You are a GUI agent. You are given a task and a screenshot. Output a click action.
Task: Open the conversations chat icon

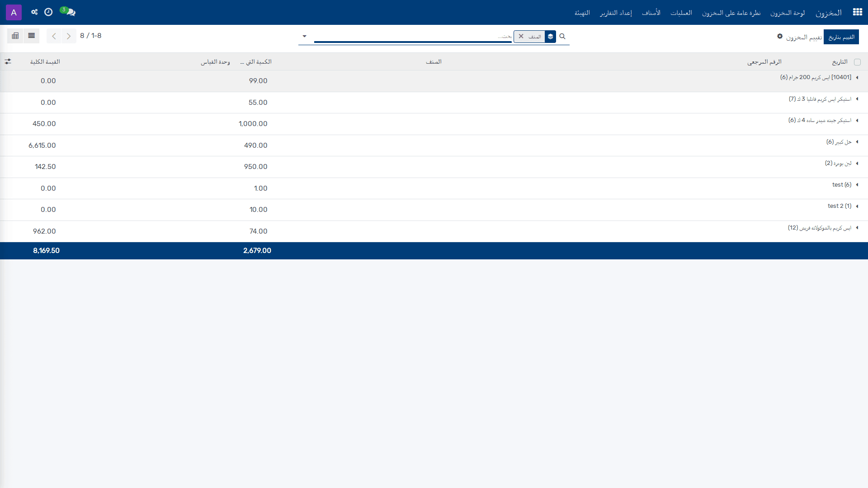click(x=71, y=12)
